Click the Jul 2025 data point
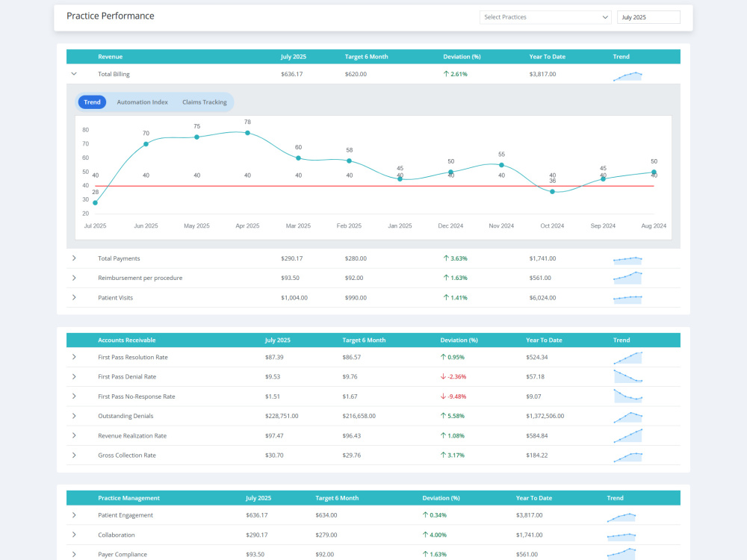Screen dimensions: 747x560 pos(96,203)
